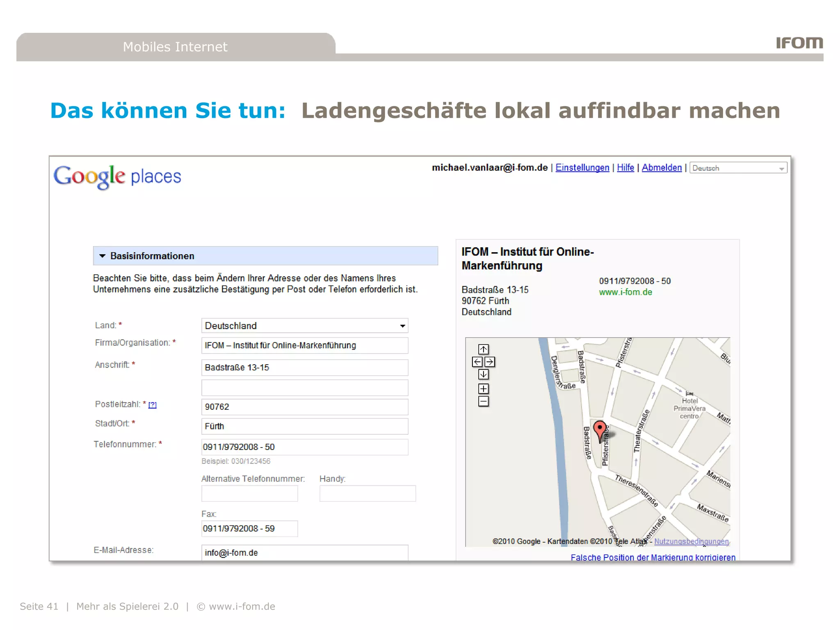Click the footer text © www.i-fom.de

(x=236, y=606)
